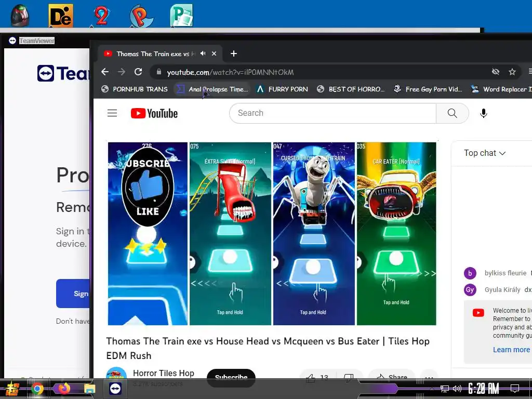The width and height of the screenshot is (532, 399).
Task: Open Chrome from the taskbar
Action: coord(37,389)
